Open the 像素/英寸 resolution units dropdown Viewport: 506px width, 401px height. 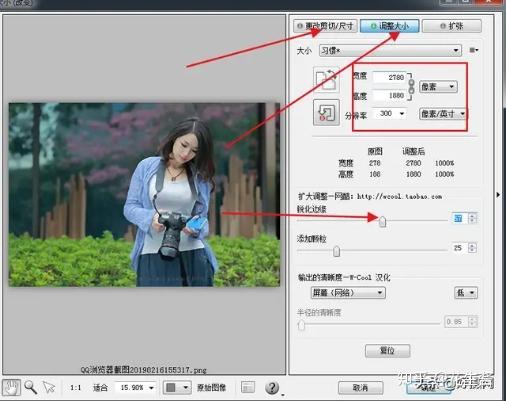click(x=443, y=114)
